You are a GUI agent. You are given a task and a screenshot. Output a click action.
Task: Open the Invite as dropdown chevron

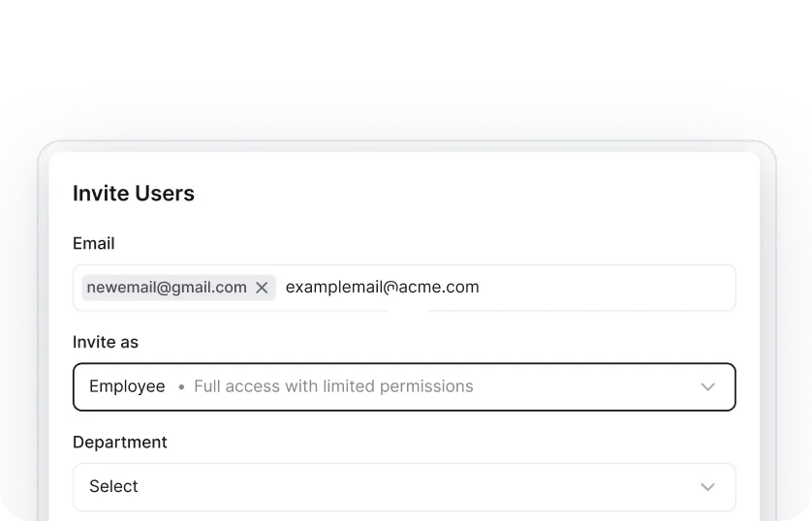click(x=707, y=387)
